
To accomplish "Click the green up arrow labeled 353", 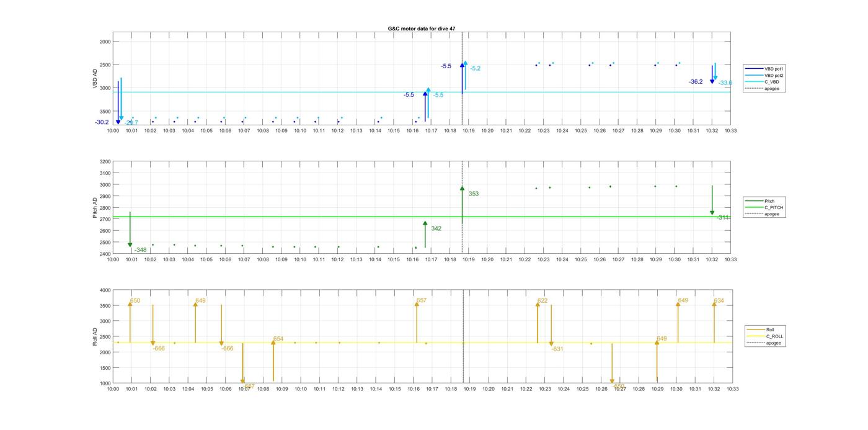I will 462,205.
